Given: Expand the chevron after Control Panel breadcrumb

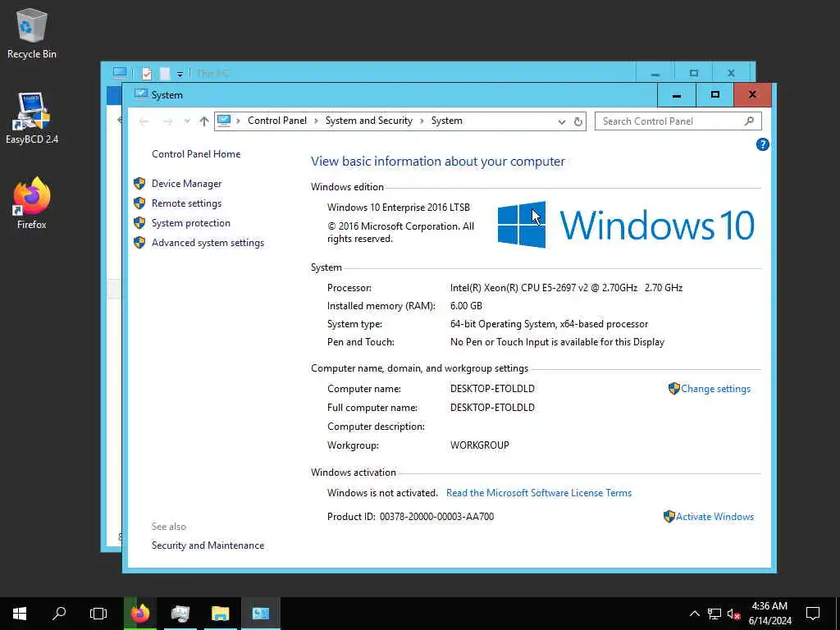Looking at the screenshot, I should click(316, 121).
